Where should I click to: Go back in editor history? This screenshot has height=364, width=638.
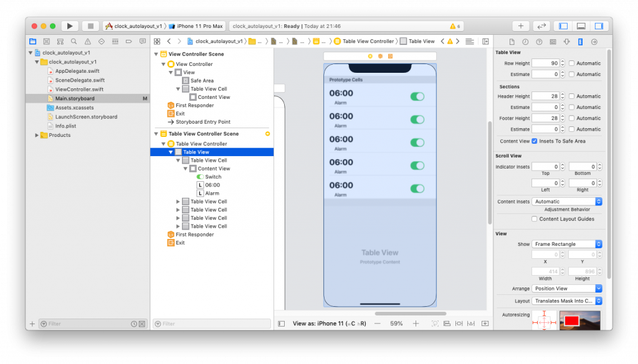(x=169, y=42)
